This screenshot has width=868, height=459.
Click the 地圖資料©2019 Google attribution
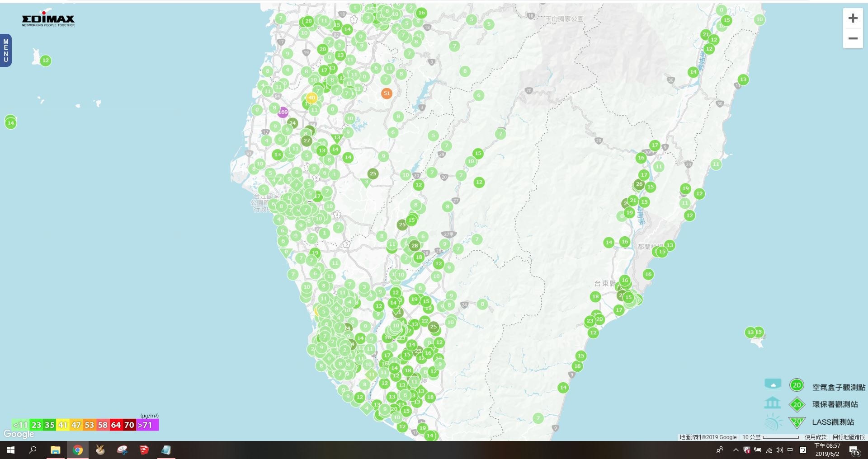pyautogui.click(x=708, y=437)
